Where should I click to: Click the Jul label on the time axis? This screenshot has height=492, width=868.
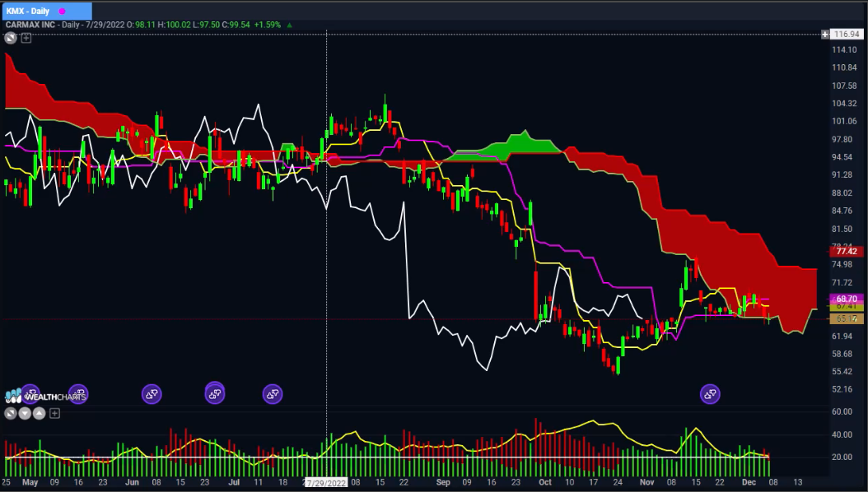point(234,483)
